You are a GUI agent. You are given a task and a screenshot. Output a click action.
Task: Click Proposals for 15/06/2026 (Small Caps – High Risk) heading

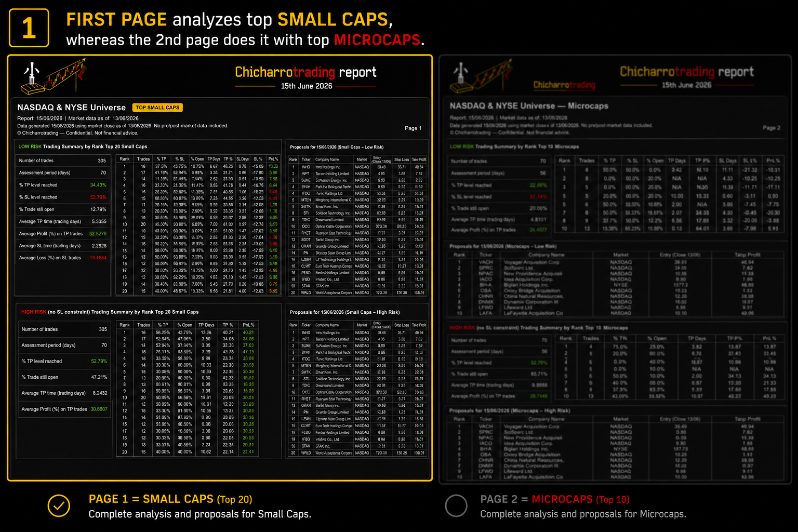344,312
